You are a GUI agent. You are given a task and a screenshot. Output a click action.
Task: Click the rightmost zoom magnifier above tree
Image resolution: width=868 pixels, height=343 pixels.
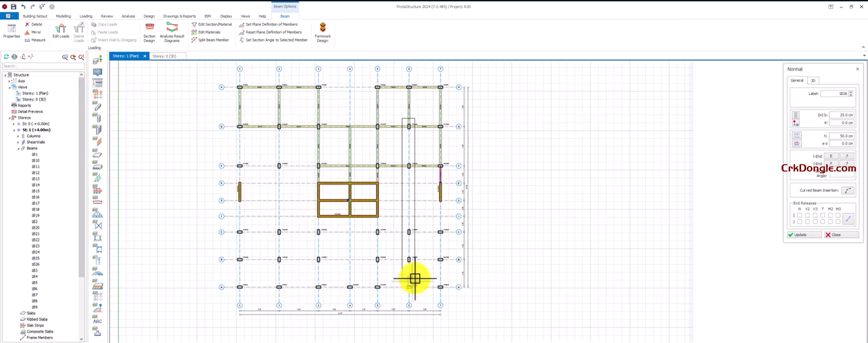[81, 57]
